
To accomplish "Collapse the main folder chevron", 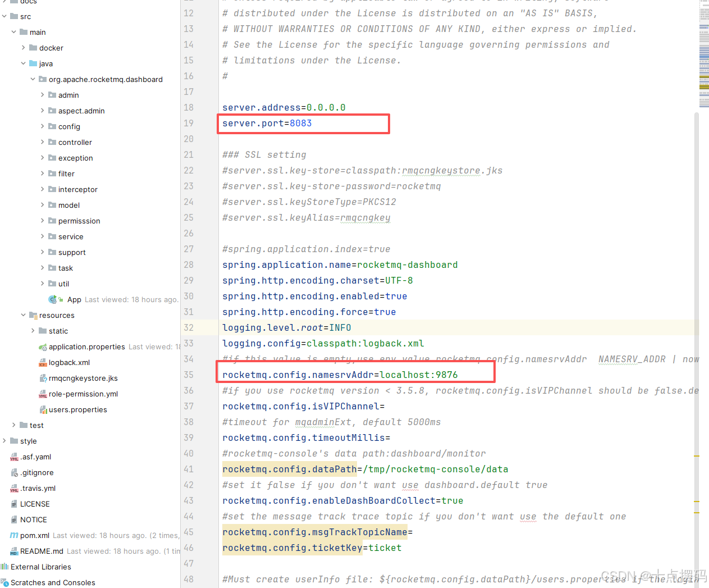I will click(14, 32).
